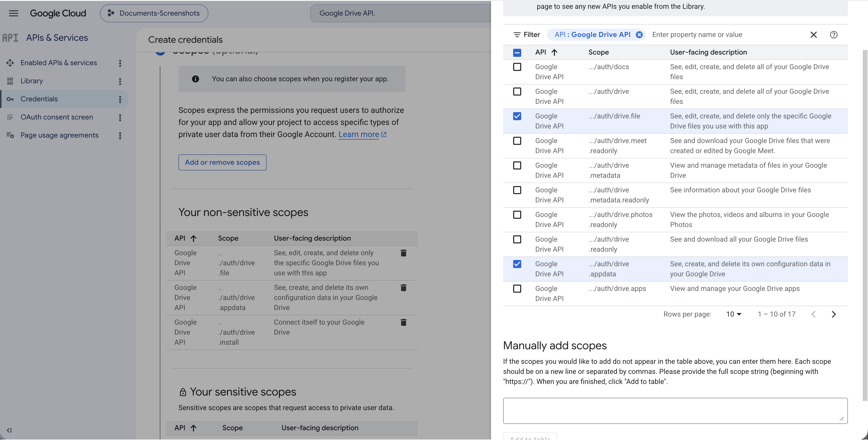This screenshot has height=440, width=868.
Task: Check the .../auth/drive.apps scope checkbox
Action: [517, 288]
